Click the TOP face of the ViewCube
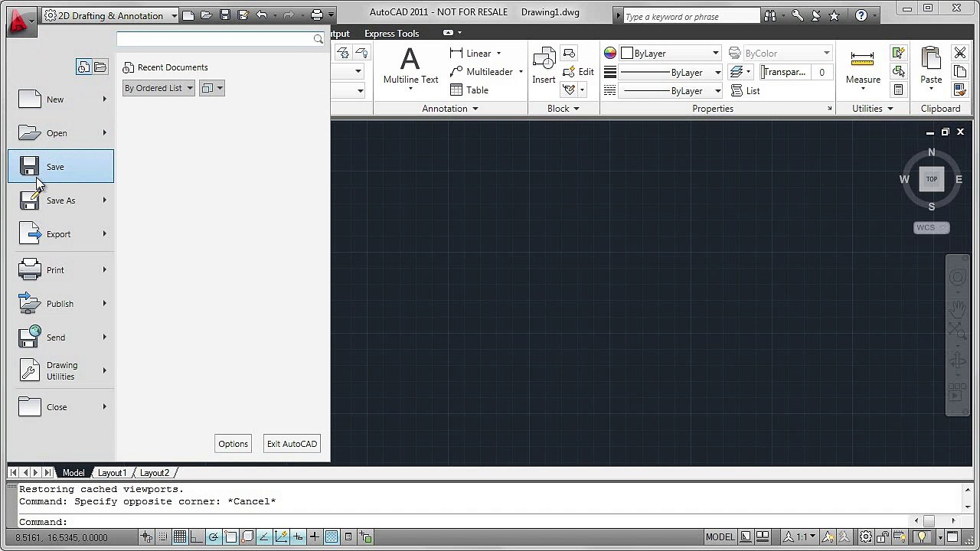The image size is (980, 551). pyautogui.click(x=931, y=179)
